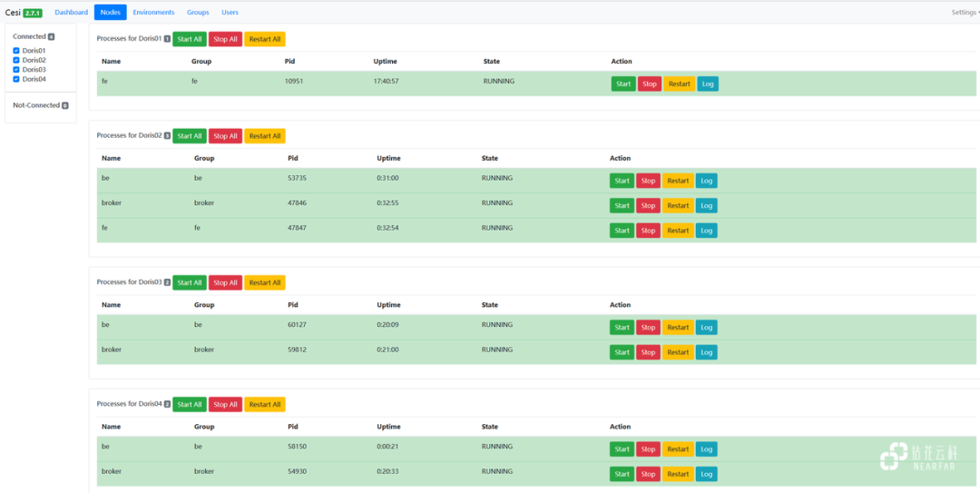The height and width of the screenshot is (493, 980).
Task: Stop the fe process with pid 47847
Action: pos(648,231)
